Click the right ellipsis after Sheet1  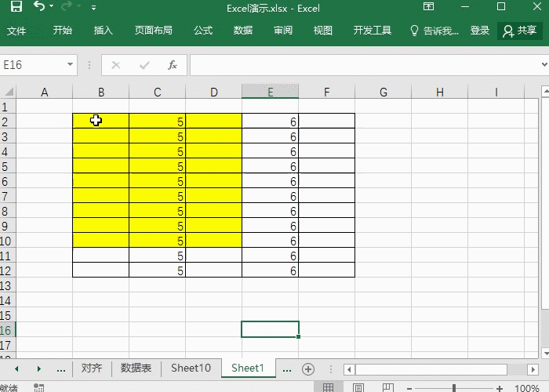point(287,369)
